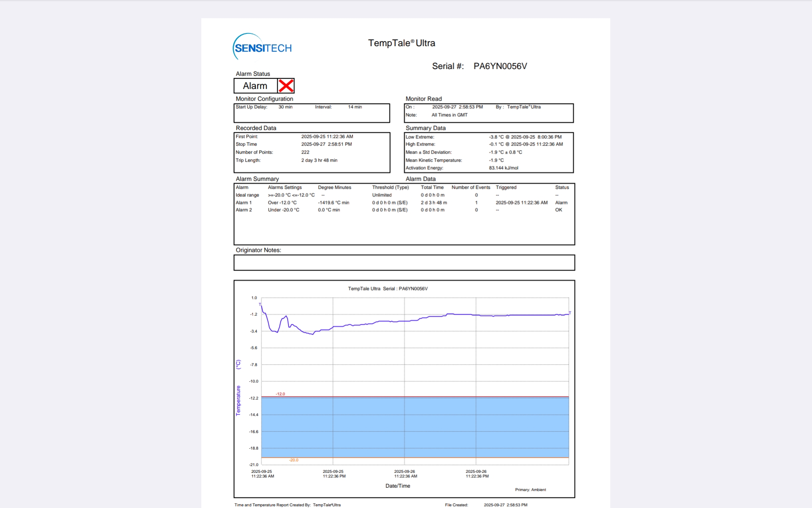Screen dimensions: 812x508
Task: Click the Ideal range row label
Action: point(247,195)
